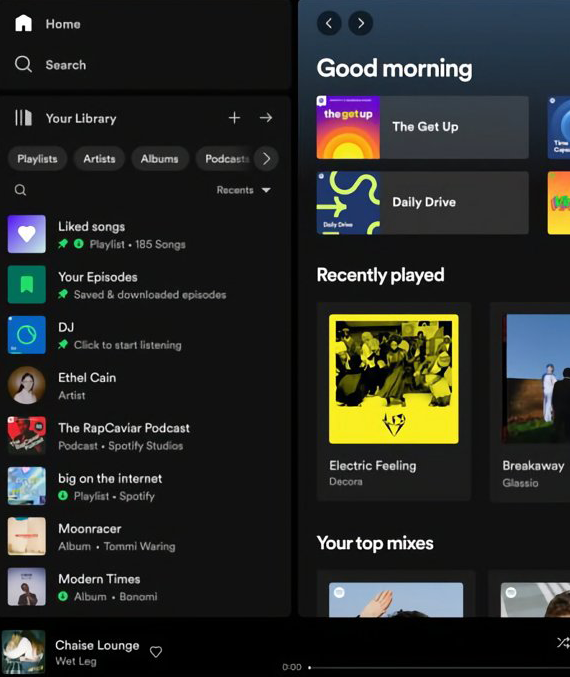Filter library by Podcasts chip

coord(225,159)
